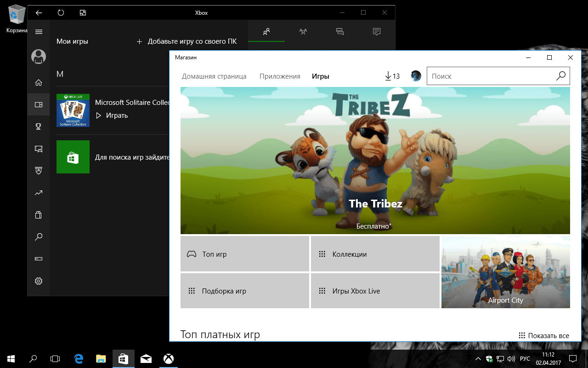Select the Game DVR icon in Xbox sidebar
Image resolution: width=588 pixels, height=368 pixels.
tap(39, 148)
